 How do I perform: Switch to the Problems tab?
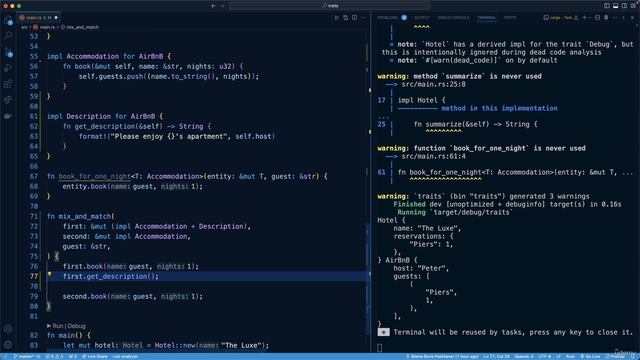click(387, 18)
